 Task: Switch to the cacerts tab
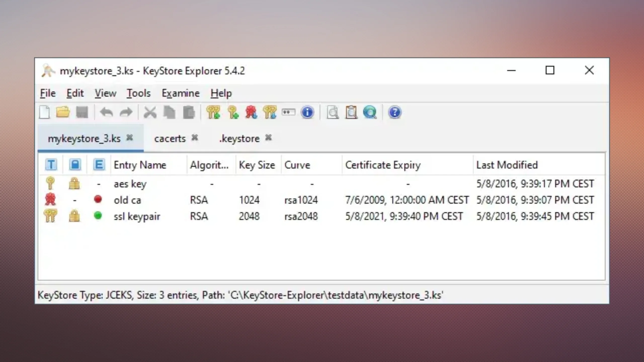[170, 139]
